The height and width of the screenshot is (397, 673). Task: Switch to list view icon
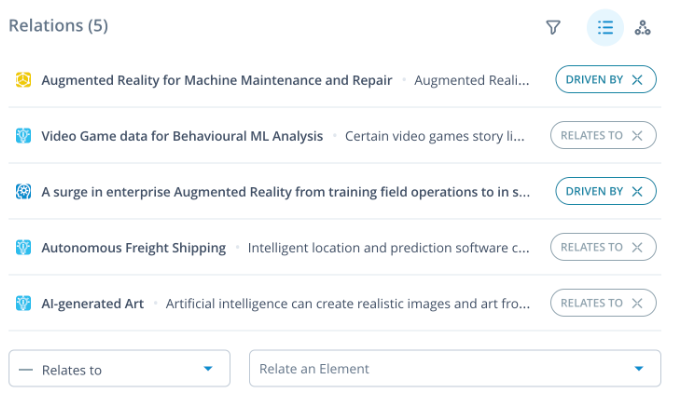coord(605,27)
